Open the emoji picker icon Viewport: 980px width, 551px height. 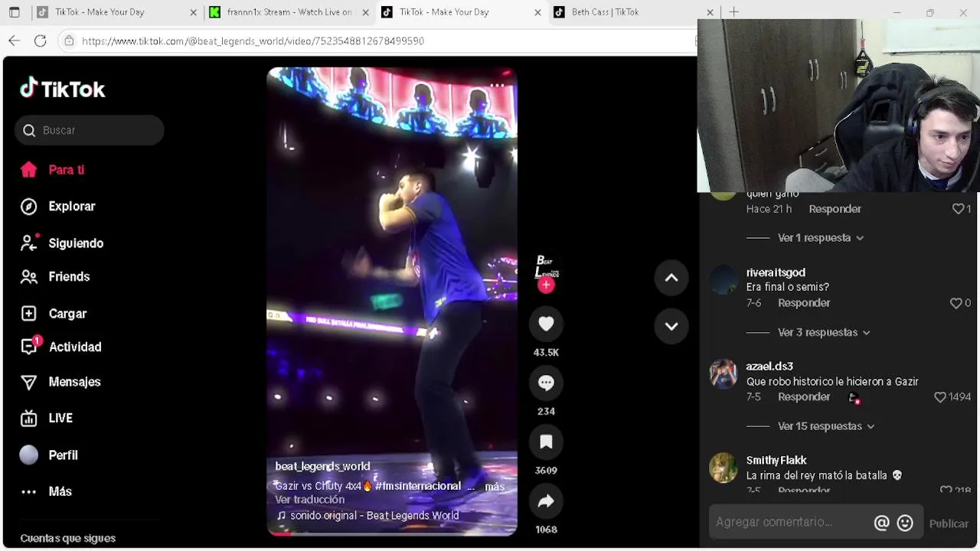905,523
